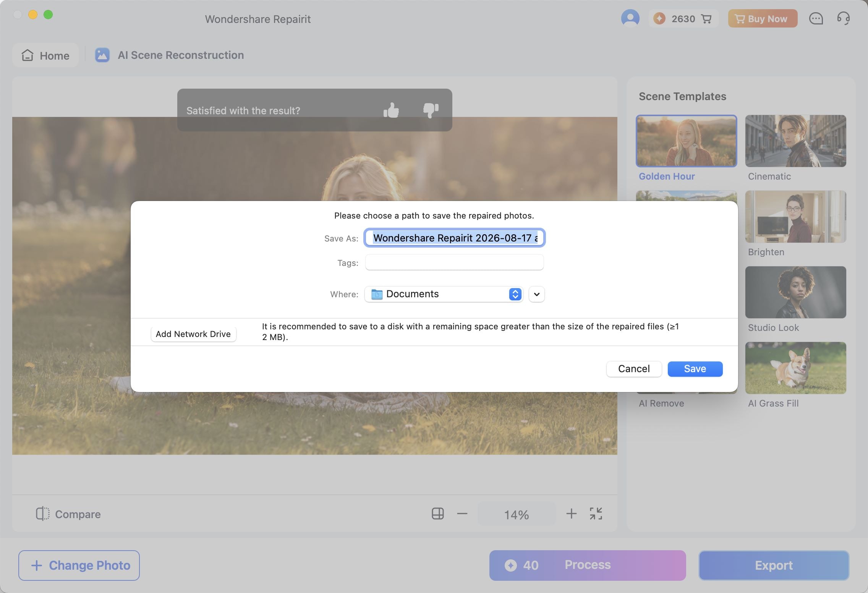Click the yellow window minimize button
The width and height of the screenshot is (868, 593).
coord(33,15)
